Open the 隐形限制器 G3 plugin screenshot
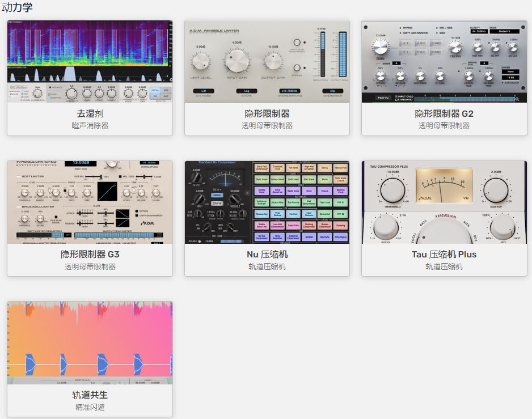This screenshot has height=419, width=532. 90,202
